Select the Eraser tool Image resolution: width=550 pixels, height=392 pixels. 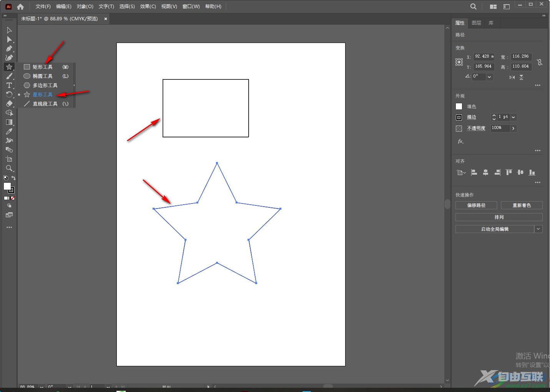tap(9, 104)
